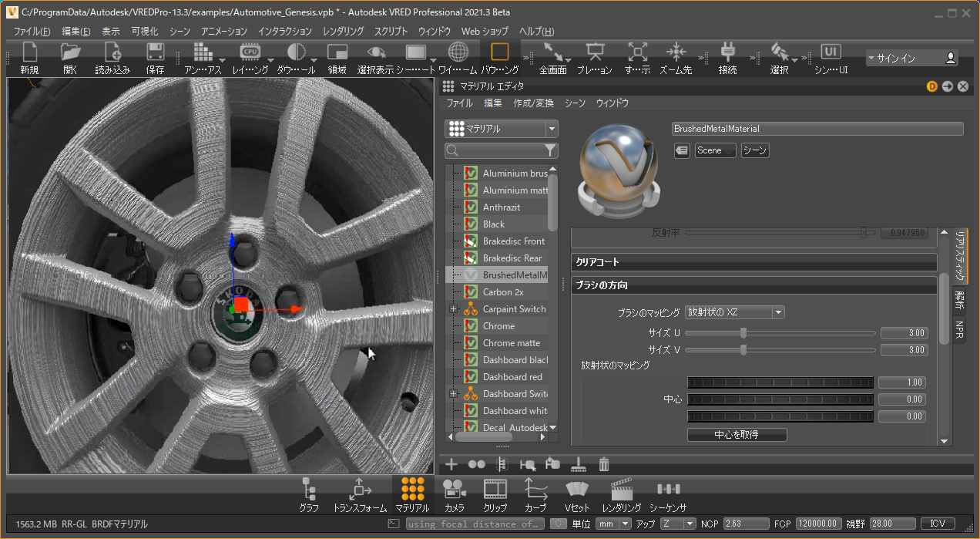
Task: Click the trash icon in Material Editor
Action: pyautogui.click(x=604, y=464)
